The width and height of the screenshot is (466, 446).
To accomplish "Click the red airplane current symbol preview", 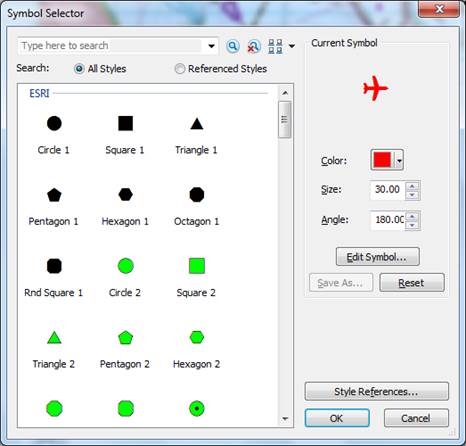I will coord(376,88).
